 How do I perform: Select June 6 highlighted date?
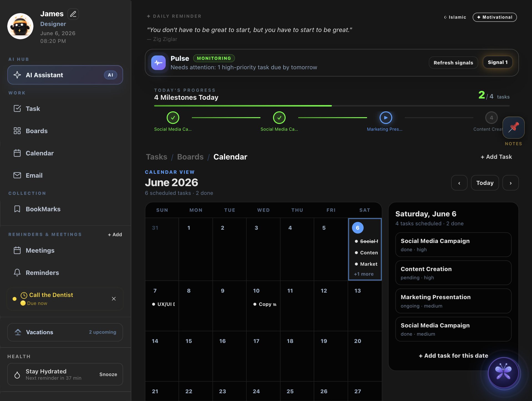357,227
